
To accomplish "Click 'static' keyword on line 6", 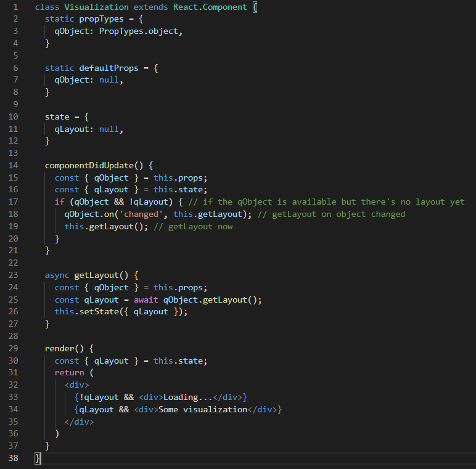I will (x=59, y=68).
